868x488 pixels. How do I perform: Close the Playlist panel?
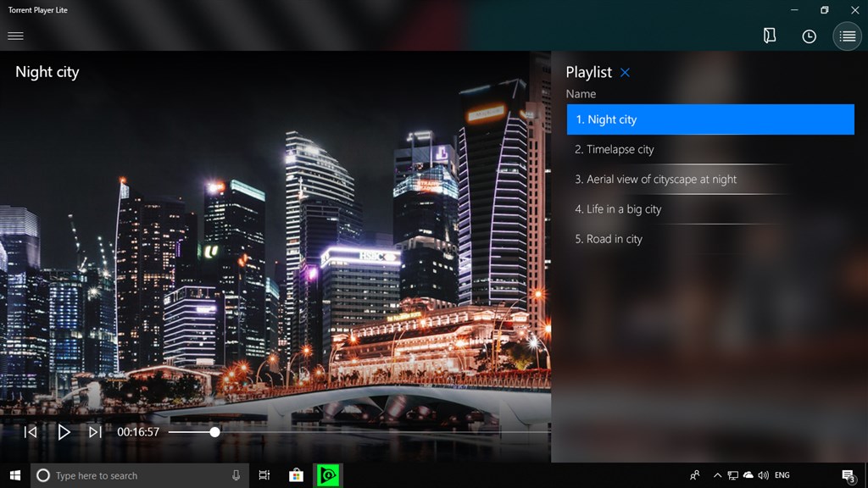(x=625, y=72)
